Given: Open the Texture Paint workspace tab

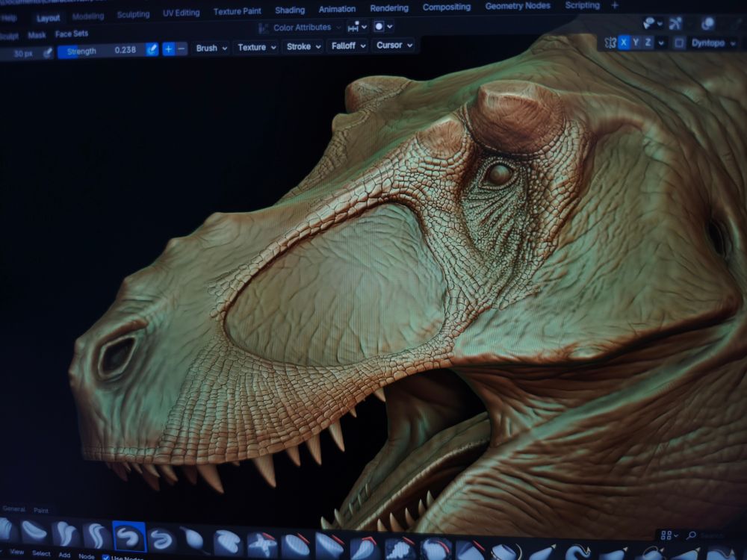Looking at the screenshot, I should pos(238,11).
